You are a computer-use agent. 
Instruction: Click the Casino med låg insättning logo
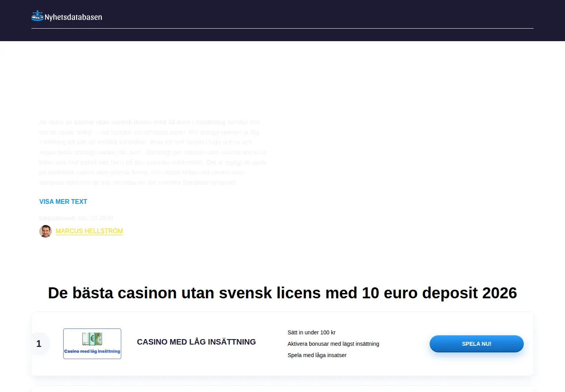92,344
